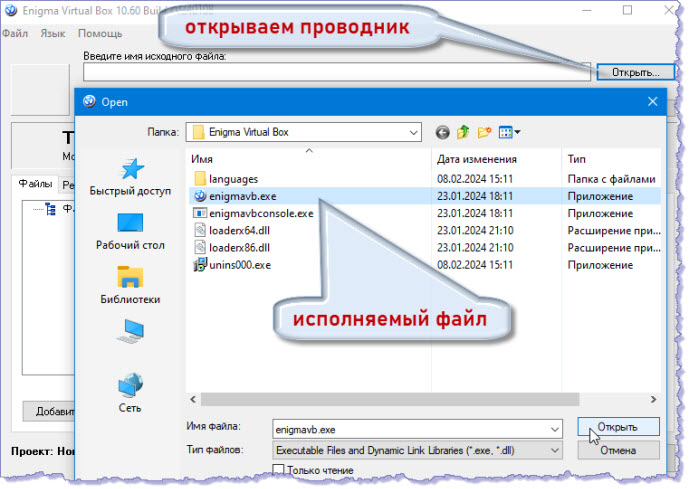Expand the file name combo box arrow

click(x=554, y=429)
